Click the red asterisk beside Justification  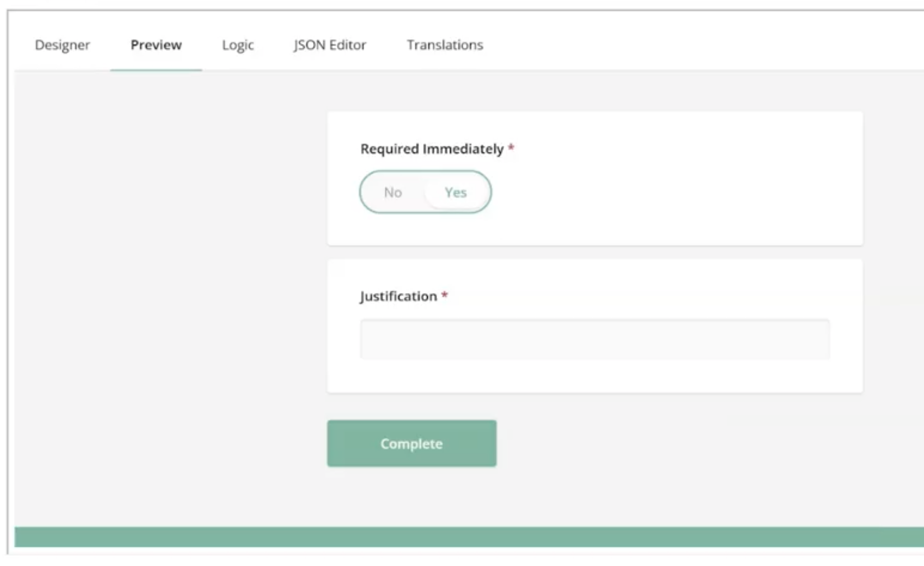coord(444,296)
